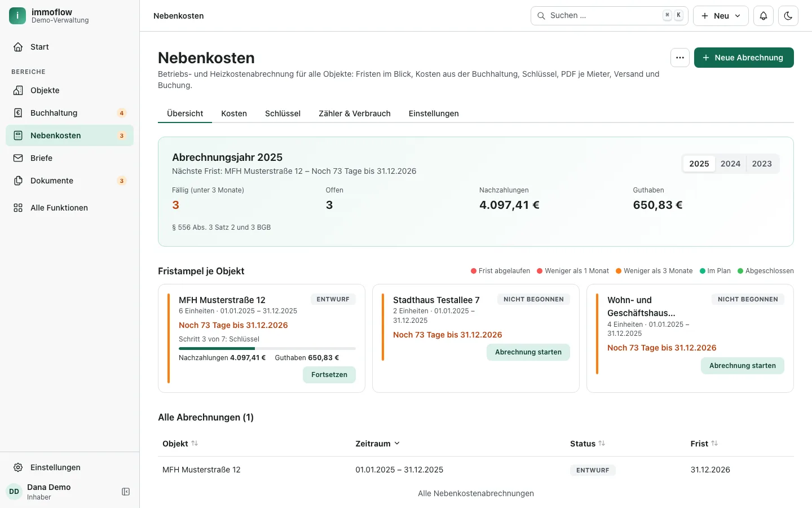
Task: Click the DD user avatar
Action: (14, 492)
